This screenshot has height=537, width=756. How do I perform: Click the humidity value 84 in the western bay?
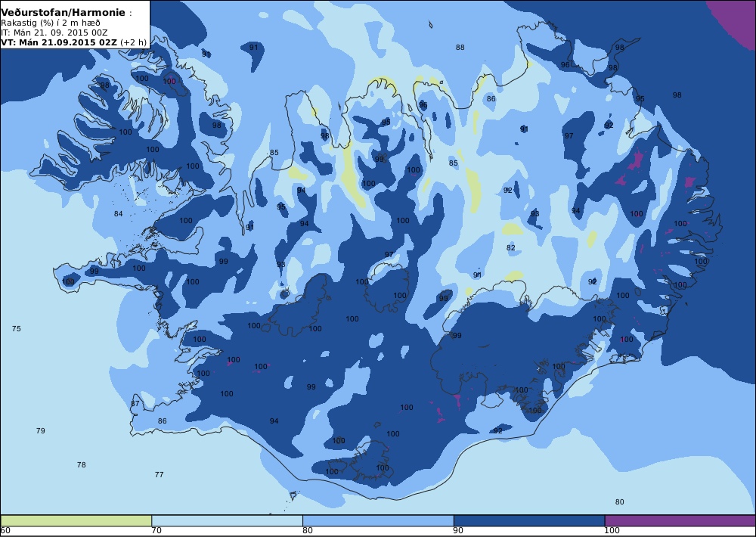(118, 214)
